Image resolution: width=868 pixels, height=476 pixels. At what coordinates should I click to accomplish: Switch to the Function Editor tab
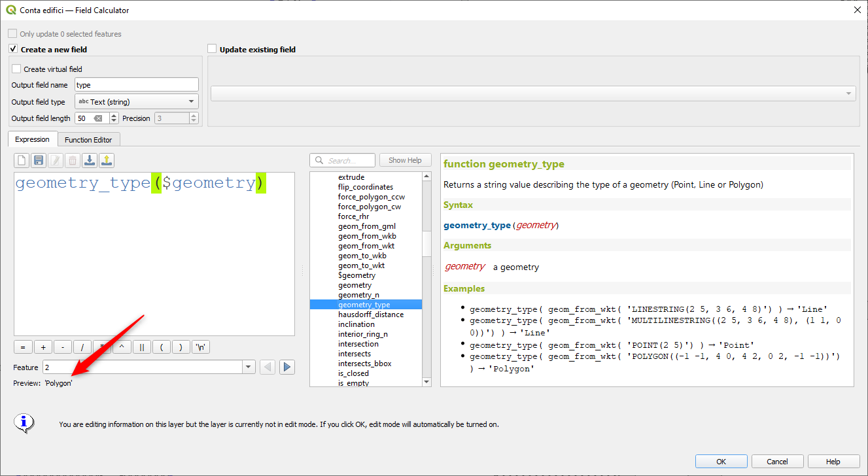coord(88,140)
